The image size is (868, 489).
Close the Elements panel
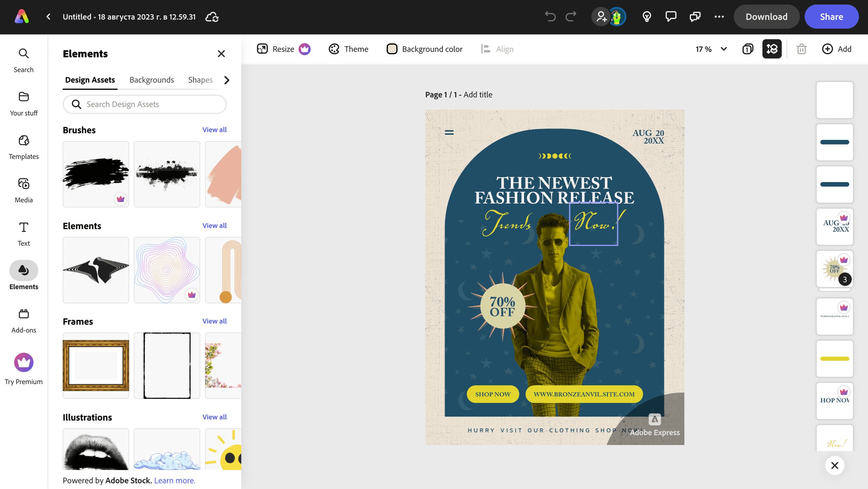(x=221, y=53)
